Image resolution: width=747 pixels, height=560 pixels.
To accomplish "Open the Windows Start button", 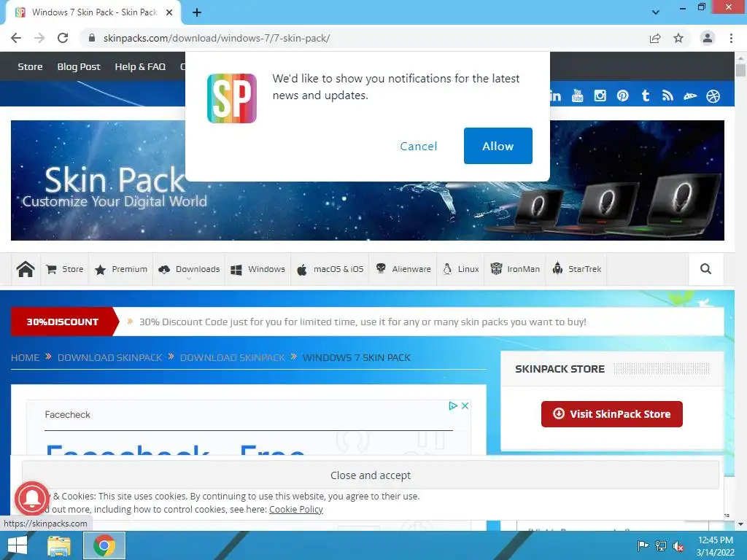I will (18, 545).
